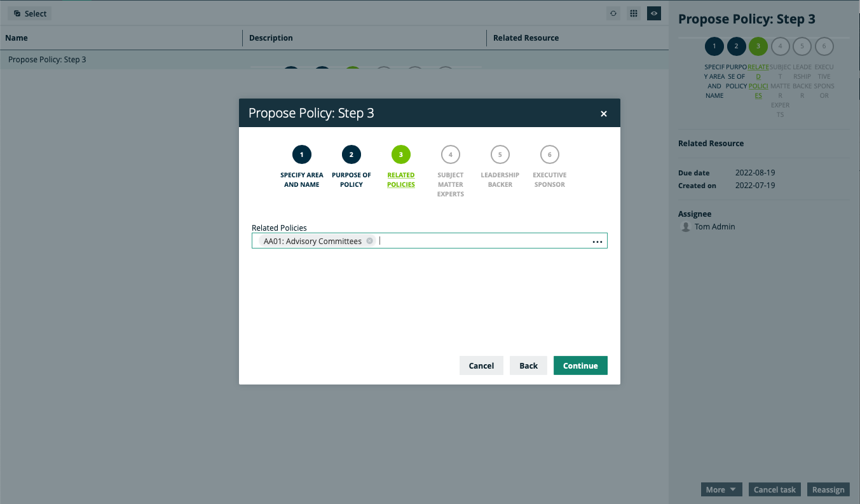The height and width of the screenshot is (504, 860).
Task: Toggle the eye preview panel icon
Action: [654, 13]
